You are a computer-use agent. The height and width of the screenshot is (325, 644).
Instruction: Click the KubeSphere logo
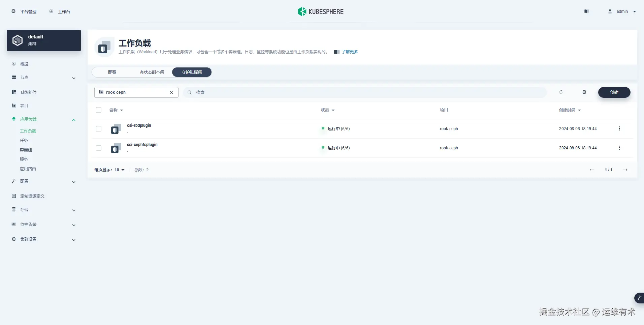(x=321, y=11)
